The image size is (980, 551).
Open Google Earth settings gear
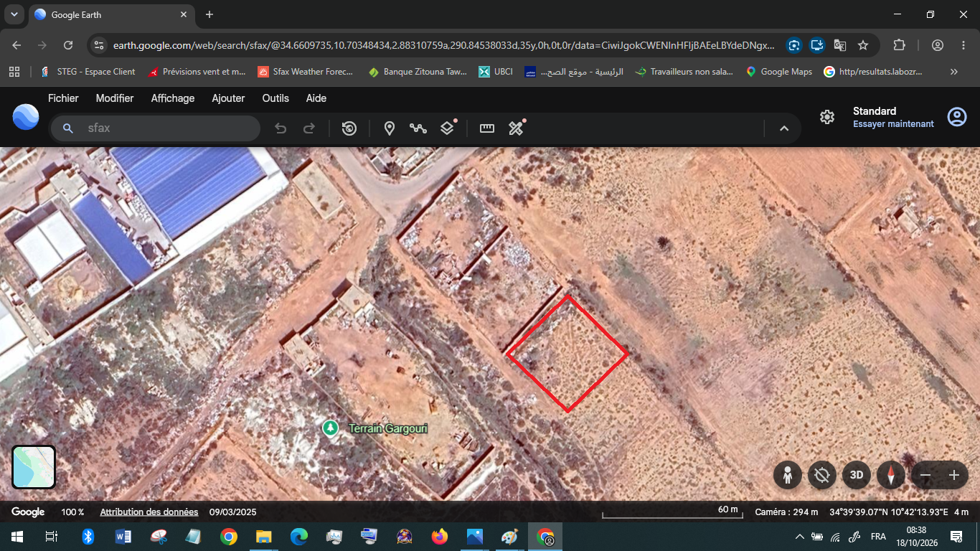(827, 117)
